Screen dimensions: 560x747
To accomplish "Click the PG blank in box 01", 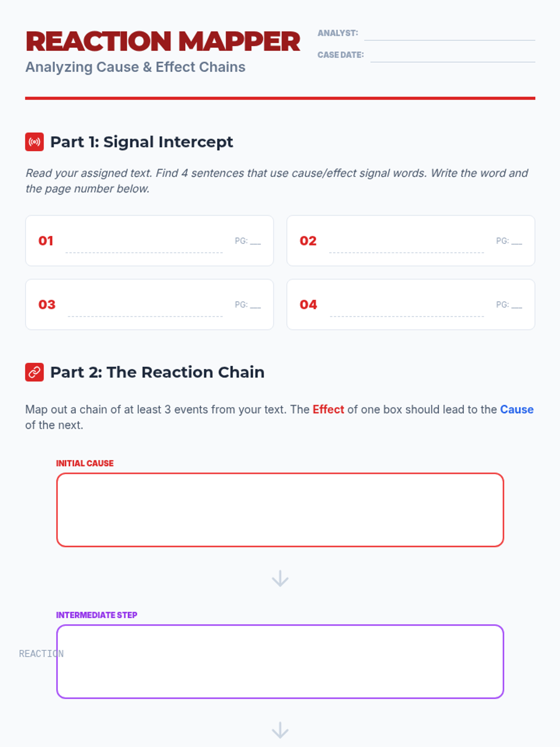I will (x=255, y=241).
